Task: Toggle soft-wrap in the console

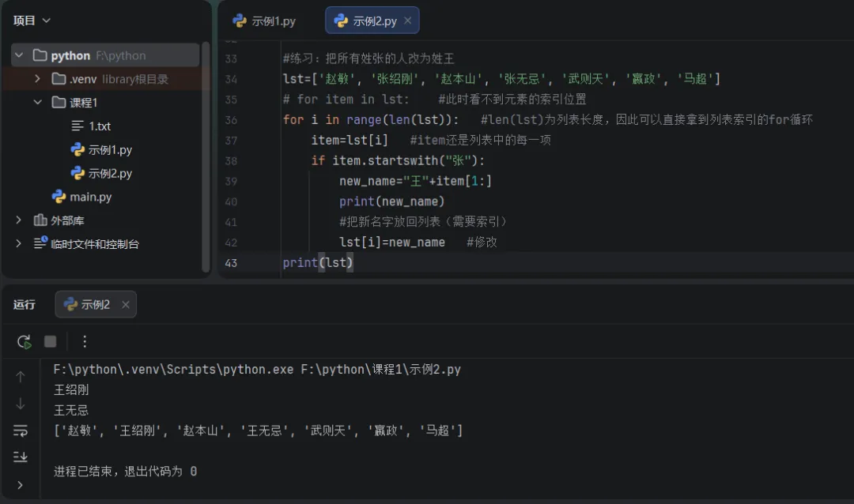Action: coord(20,431)
